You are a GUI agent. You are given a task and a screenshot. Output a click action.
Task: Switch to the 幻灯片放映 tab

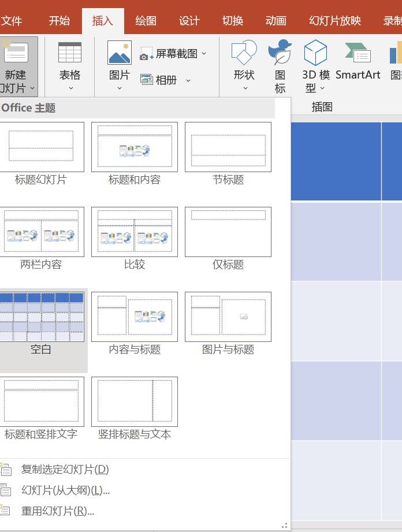[x=335, y=21]
